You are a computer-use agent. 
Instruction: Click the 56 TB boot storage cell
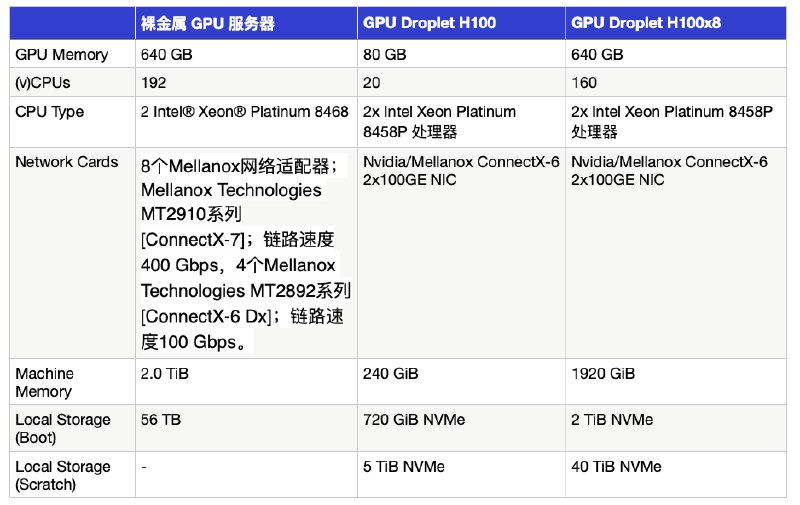162,420
